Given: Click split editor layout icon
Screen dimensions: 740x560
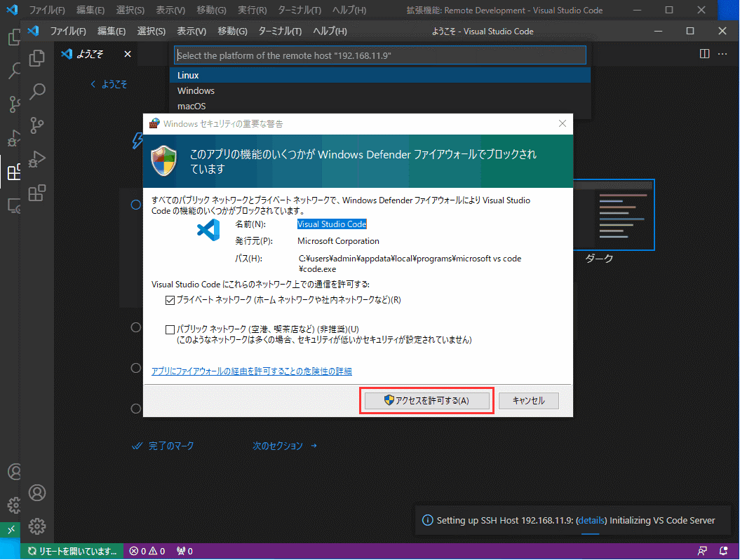Looking at the screenshot, I should (x=704, y=54).
